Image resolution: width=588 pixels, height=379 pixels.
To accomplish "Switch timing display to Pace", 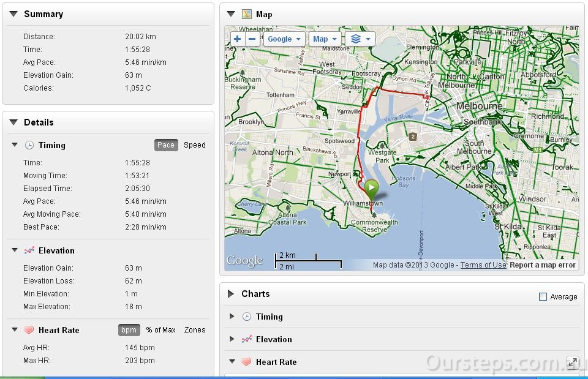I will pyautogui.click(x=166, y=145).
